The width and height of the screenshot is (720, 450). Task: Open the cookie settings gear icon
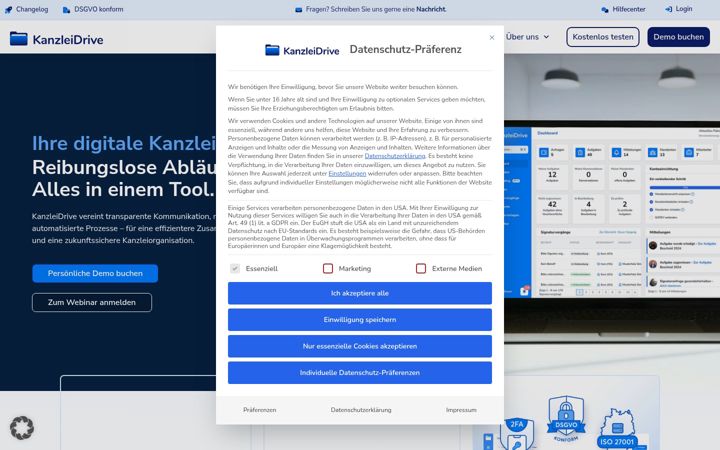[22, 428]
